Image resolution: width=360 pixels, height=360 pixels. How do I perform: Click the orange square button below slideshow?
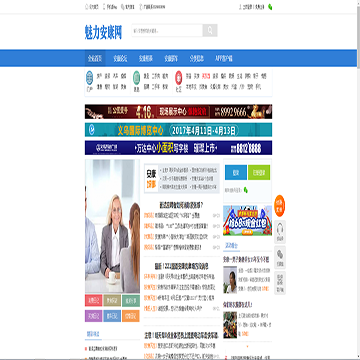[131, 316]
